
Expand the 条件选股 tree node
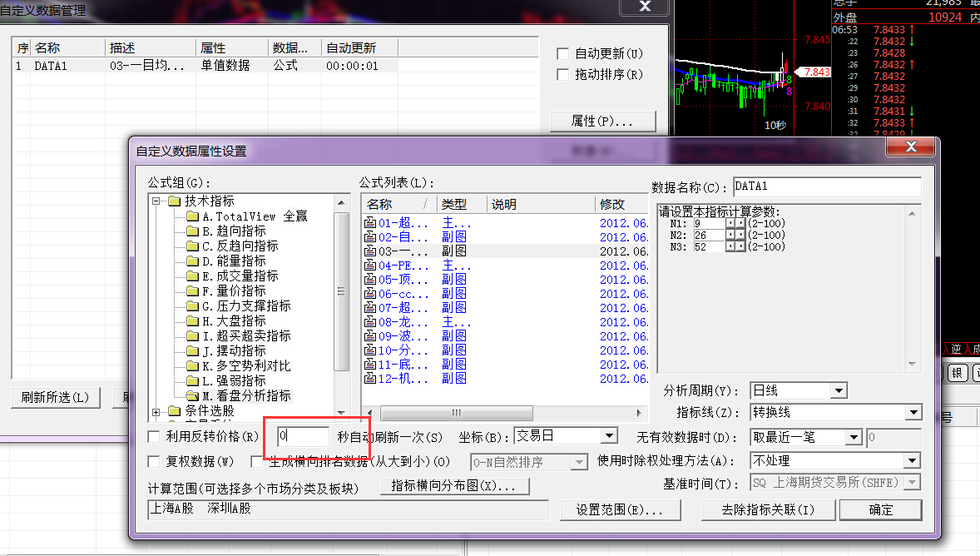156,411
